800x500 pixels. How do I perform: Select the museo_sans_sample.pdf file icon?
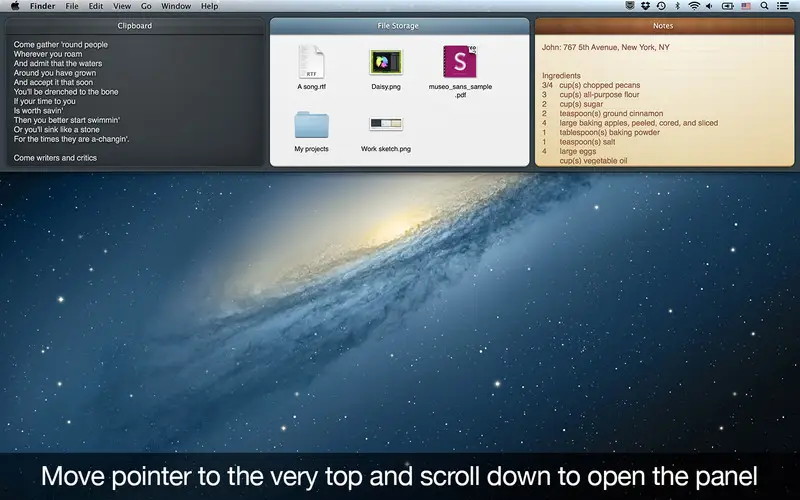460,62
